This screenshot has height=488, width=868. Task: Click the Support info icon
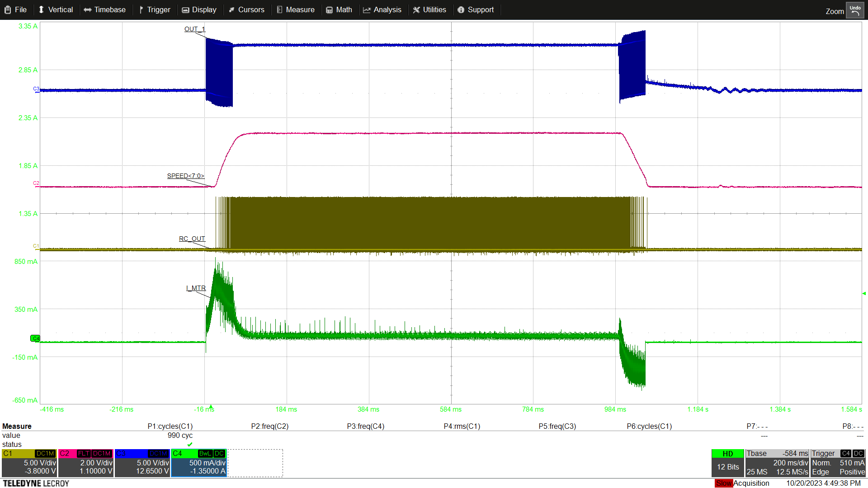461,9
